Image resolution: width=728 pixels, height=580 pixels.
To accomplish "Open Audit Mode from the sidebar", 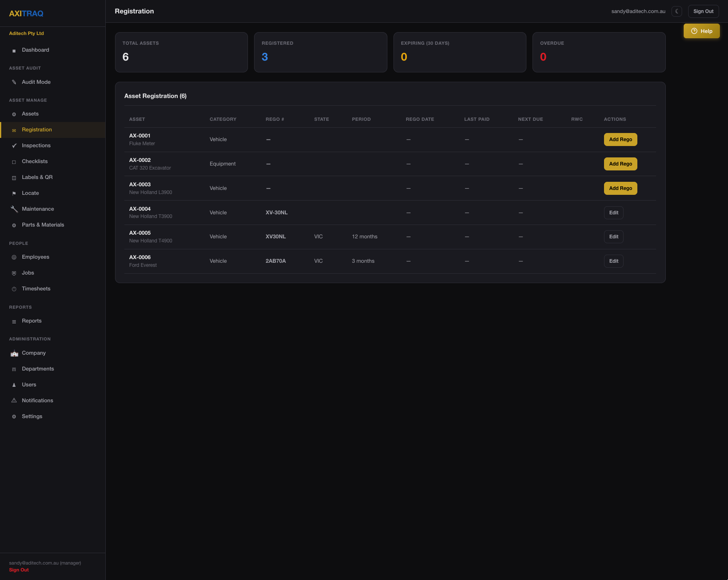I will point(53,82).
